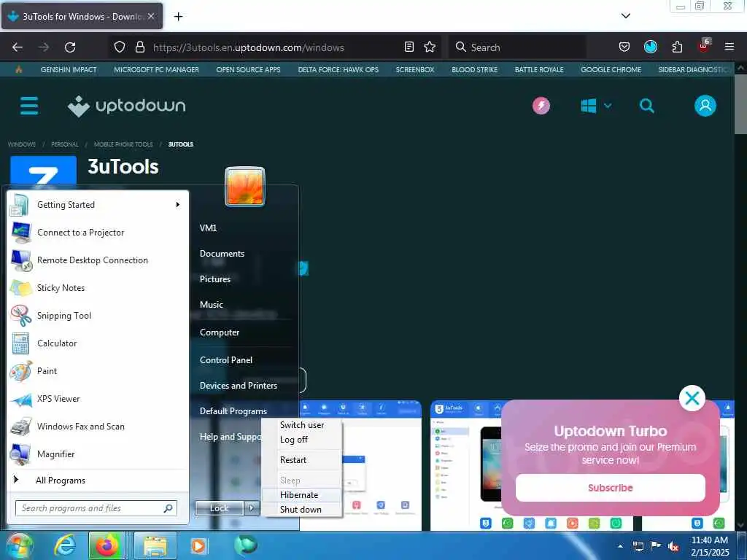This screenshot has width=747, height=560.
Task: Launch Windows Fax and Scan
Action: pos(98,426)
